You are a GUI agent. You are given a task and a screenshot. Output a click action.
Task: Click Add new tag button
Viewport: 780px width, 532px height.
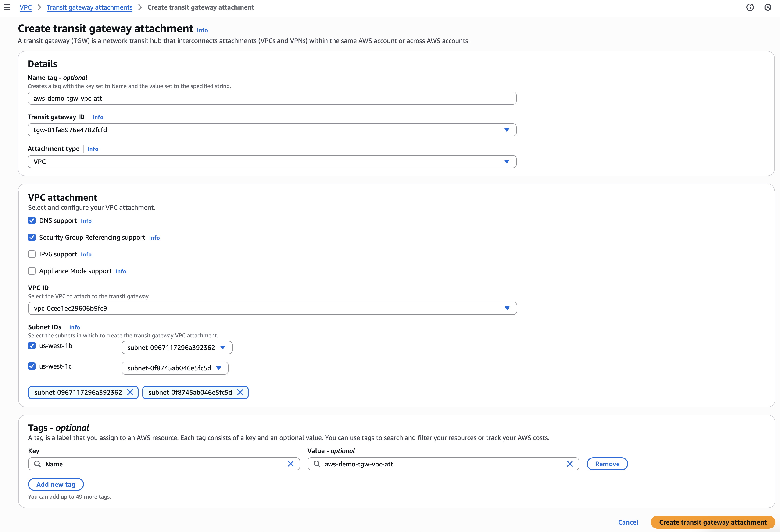(x=56, y=484)
